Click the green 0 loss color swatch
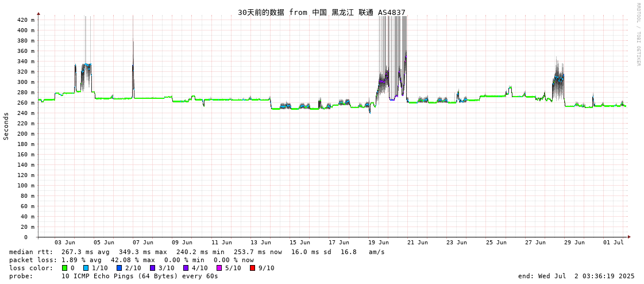Viewport: 644px width, 284px height. tap(64, 268)
